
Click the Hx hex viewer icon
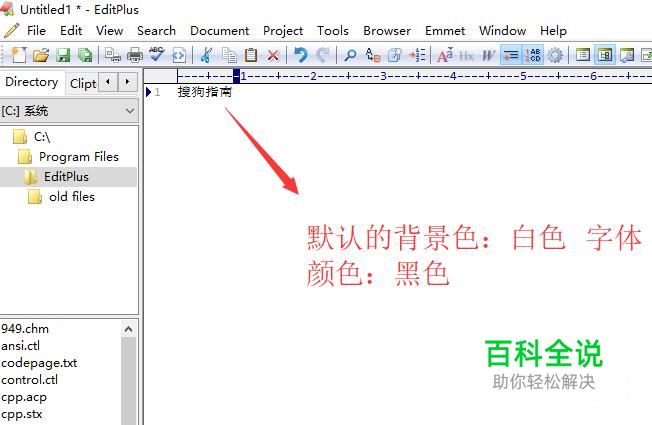[x=467, y=55]
